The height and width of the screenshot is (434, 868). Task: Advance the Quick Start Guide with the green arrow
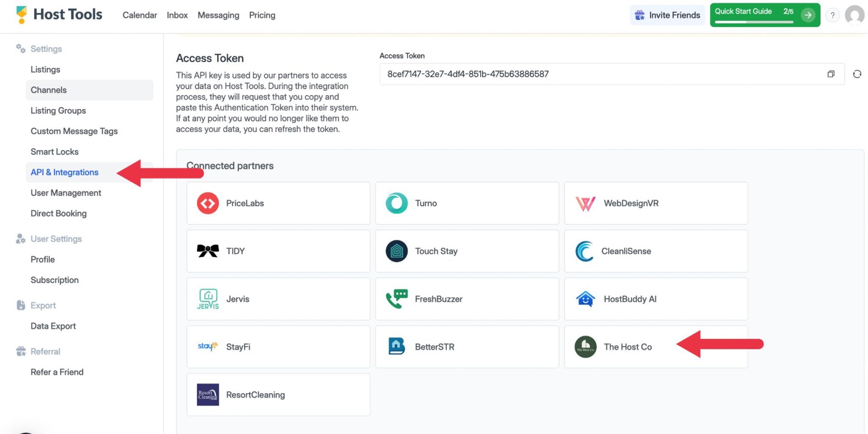point(808,15)
